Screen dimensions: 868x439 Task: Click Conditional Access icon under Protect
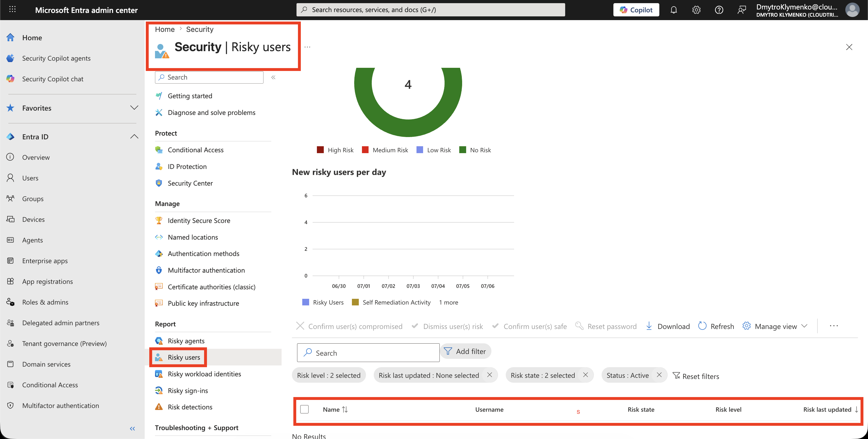tap(159, 150)
